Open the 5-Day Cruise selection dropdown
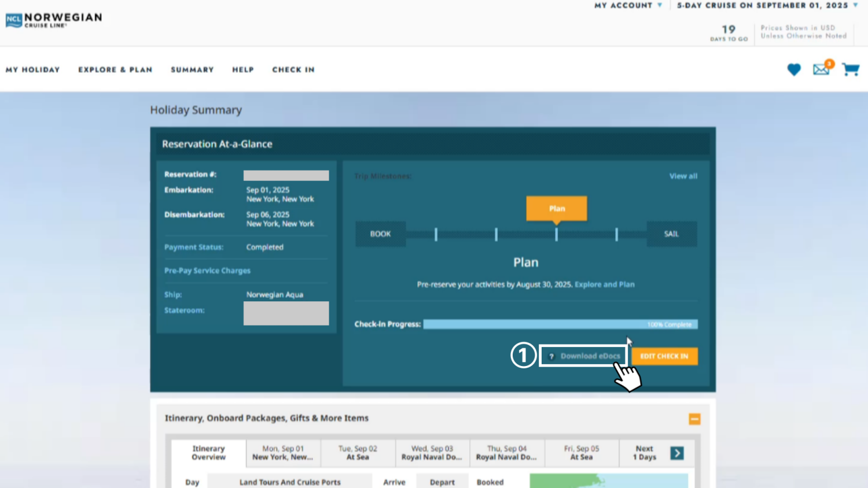The height and width of the screenshot is (488, 868). tap(767, 5)
